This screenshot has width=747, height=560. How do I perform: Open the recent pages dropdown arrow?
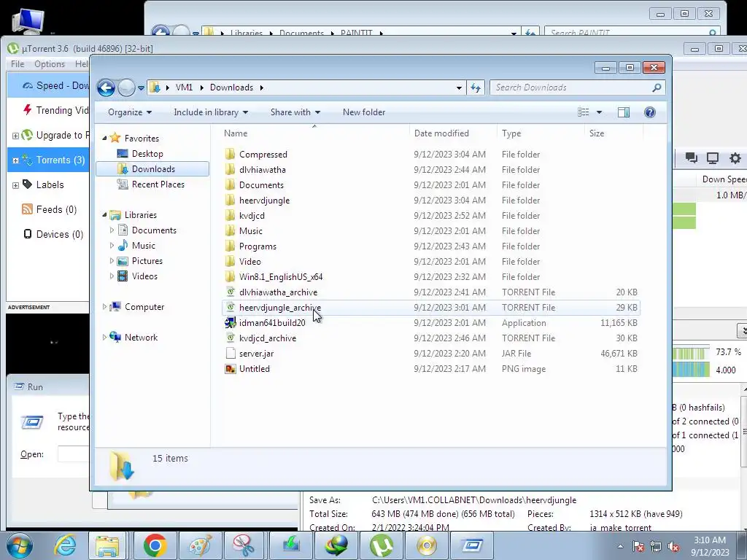coord(141,88)
